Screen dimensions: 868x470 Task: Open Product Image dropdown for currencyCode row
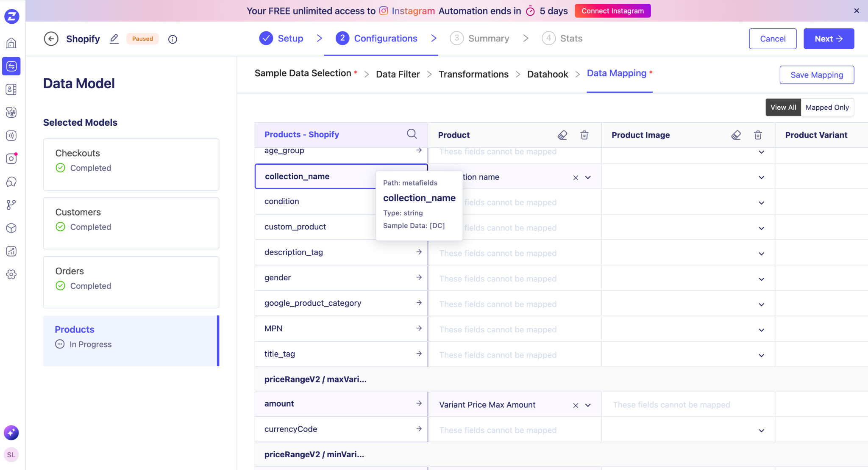pyautogui.click(x=761, y=431)
